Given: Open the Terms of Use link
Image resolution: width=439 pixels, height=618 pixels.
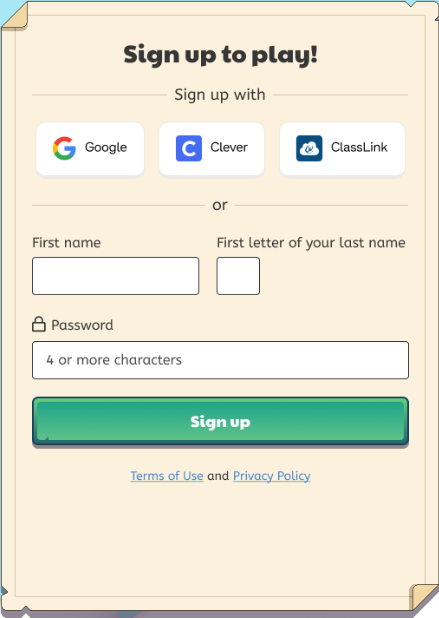Looking at the screenshot, I should (x=167, y=476).
